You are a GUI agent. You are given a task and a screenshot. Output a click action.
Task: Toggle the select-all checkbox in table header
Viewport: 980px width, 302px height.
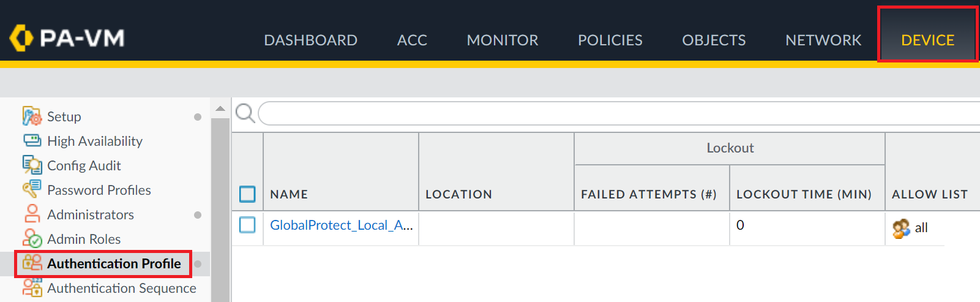[x=247, y=194]
